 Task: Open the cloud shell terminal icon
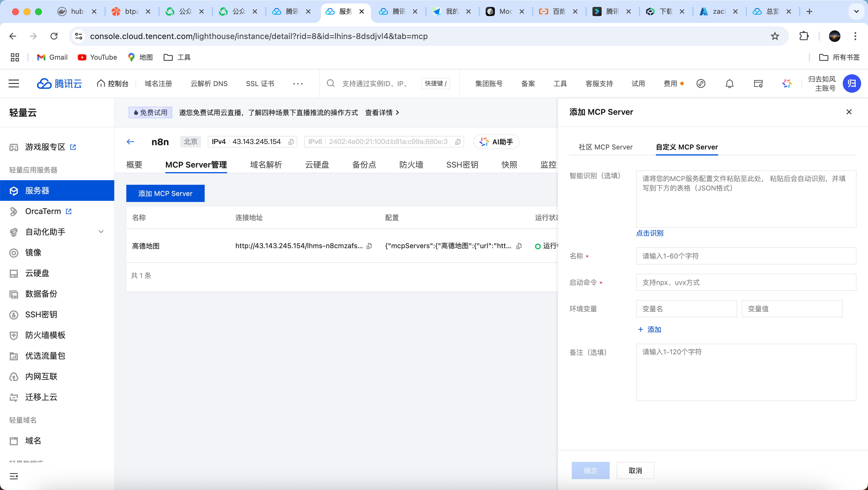coord(758,83)
